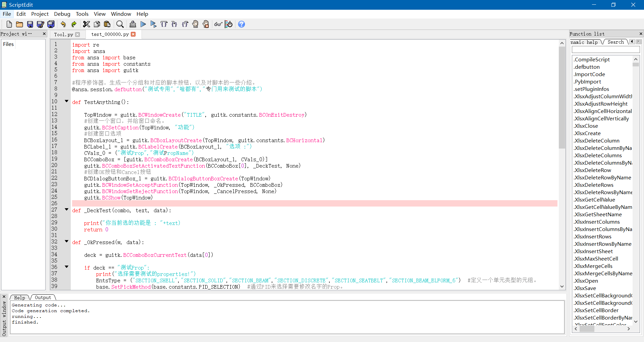Viewport: 644px width, 342px height.
Task: Select .XlsxSave function entry
Action: 585,288
